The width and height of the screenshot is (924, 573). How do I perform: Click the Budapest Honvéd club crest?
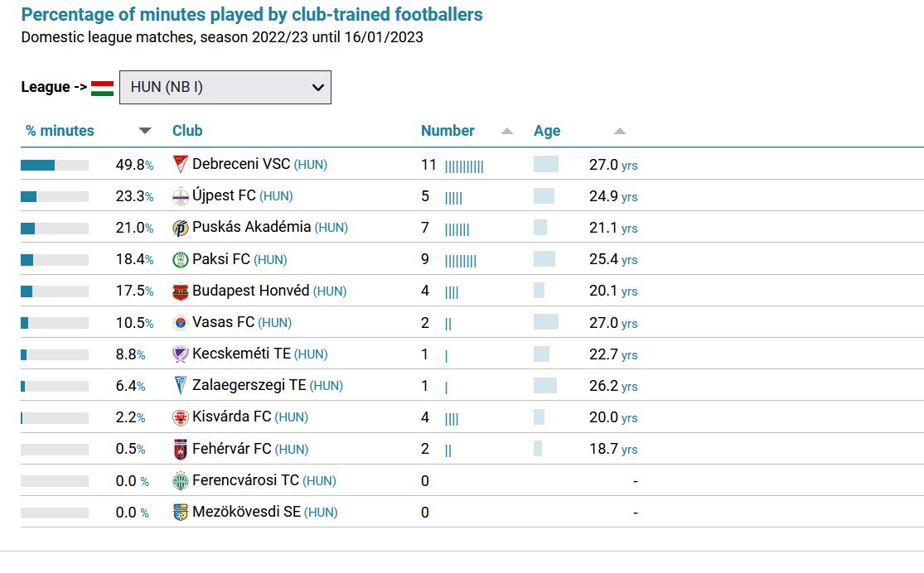[181, 291]
